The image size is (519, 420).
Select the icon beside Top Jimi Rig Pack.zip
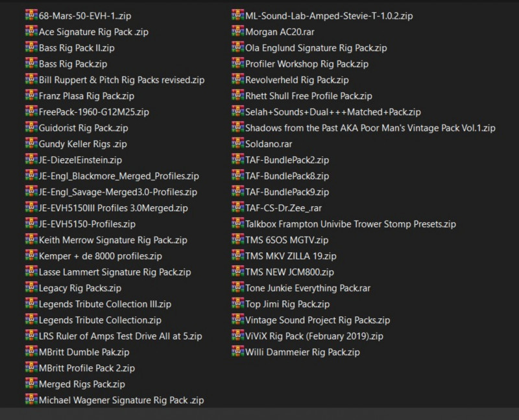pos(237,304)
